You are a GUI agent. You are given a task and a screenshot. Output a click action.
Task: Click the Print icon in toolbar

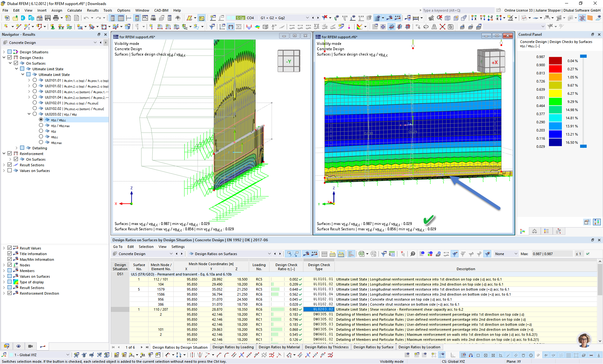(56, 18)
